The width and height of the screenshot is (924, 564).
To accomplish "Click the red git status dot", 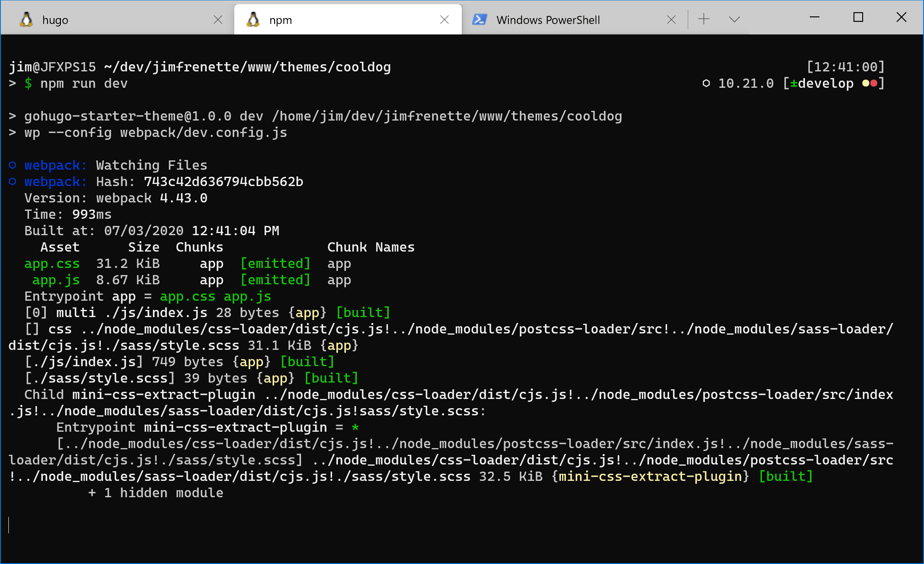I will [x=874, y=83].
